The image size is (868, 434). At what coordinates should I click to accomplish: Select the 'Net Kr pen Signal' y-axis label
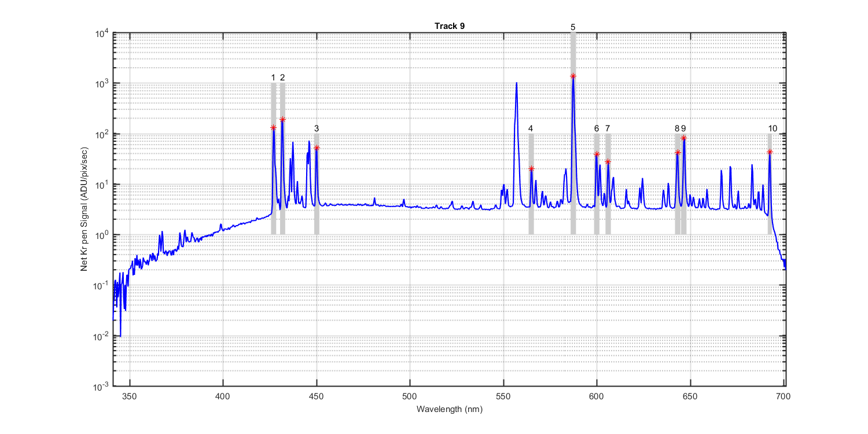tap(84, 209)
